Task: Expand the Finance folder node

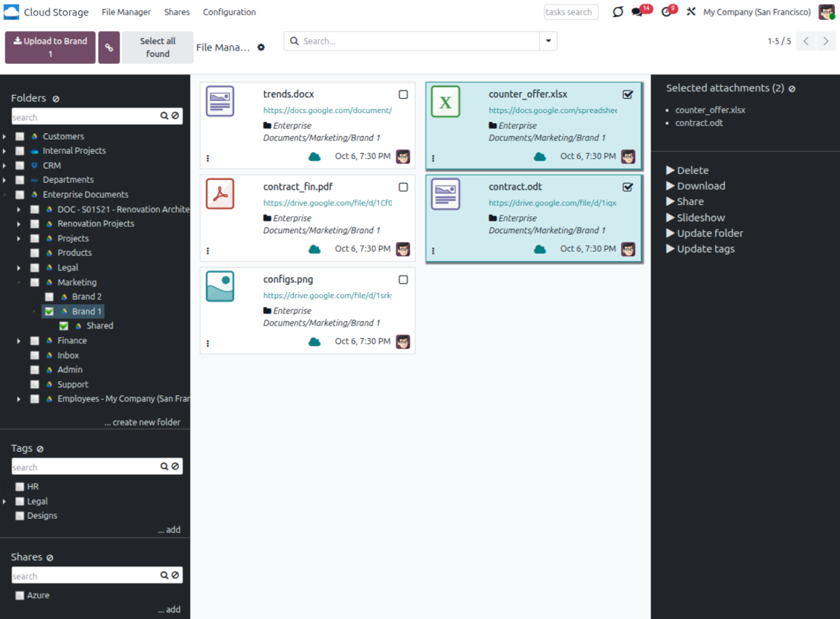Action: coord(19,340)
